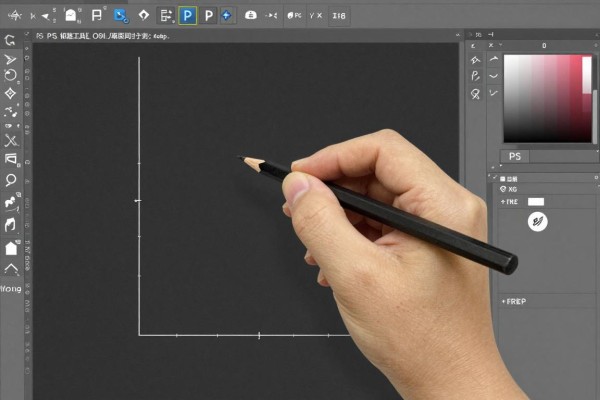Click the house-shaped icon in left toolbar
600x400 pixels.
click(11, 248)
